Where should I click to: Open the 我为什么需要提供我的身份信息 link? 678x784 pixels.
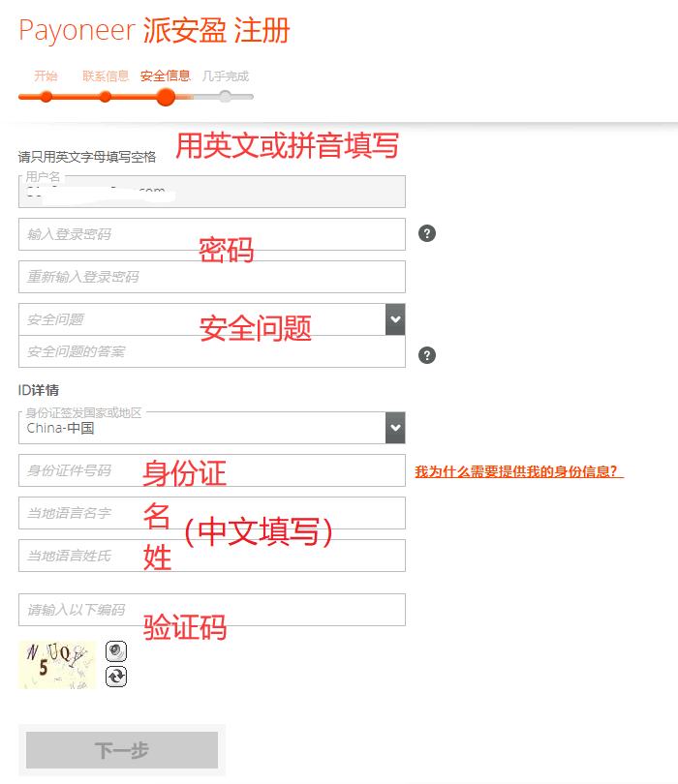click(519, 471)
